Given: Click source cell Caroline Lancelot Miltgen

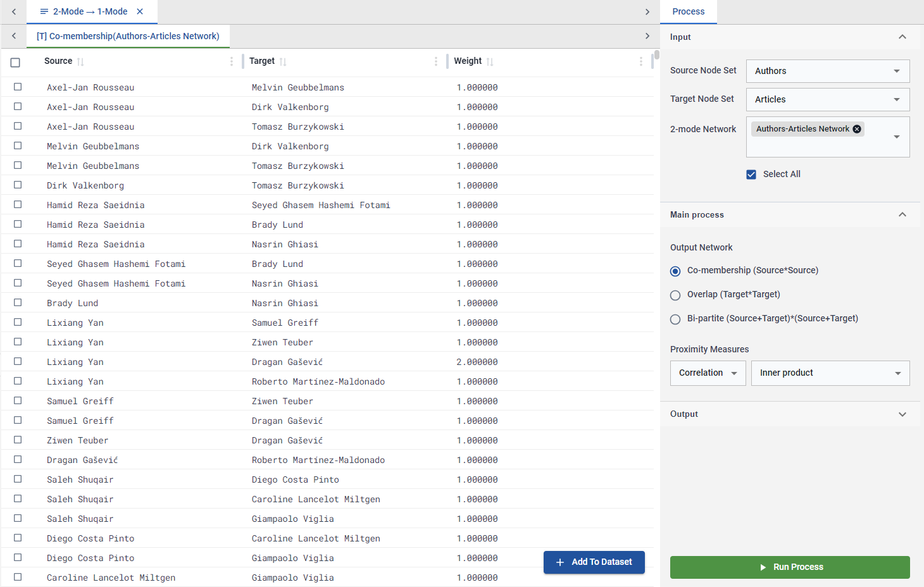Looking at the screenshot, I should pyautogui.click(x=111, y=578).
